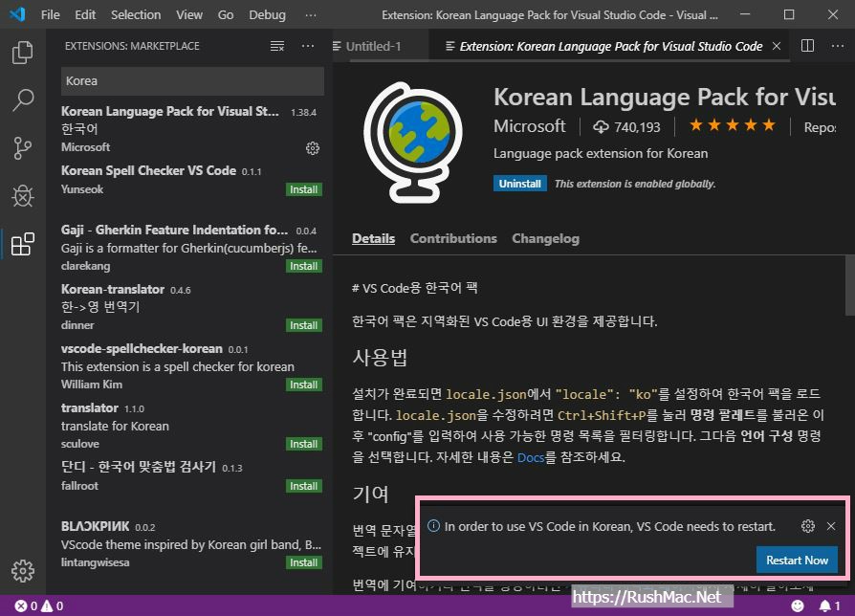
Task: Click the split editor icon
Action: click(807, 46)
